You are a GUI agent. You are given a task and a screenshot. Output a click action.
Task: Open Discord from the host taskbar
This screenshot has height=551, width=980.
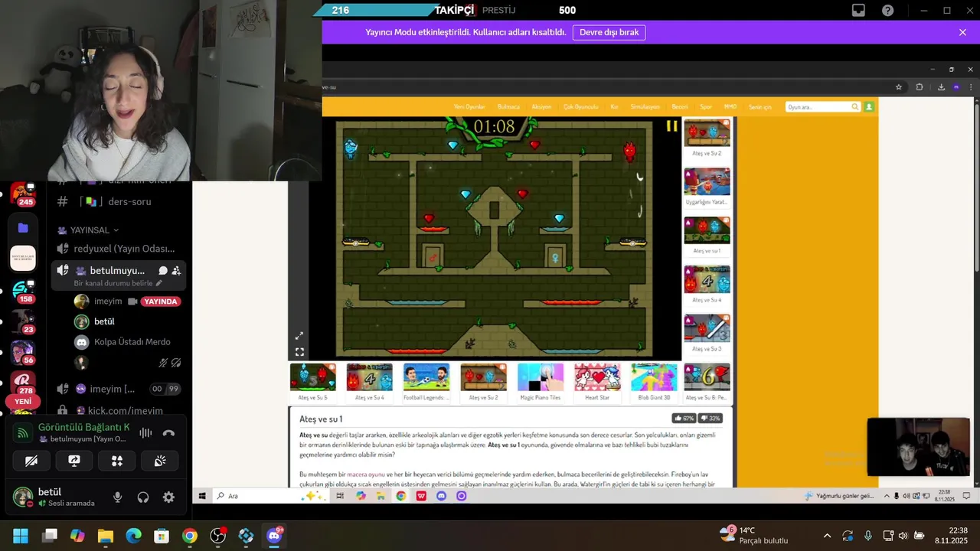point(274,536)
